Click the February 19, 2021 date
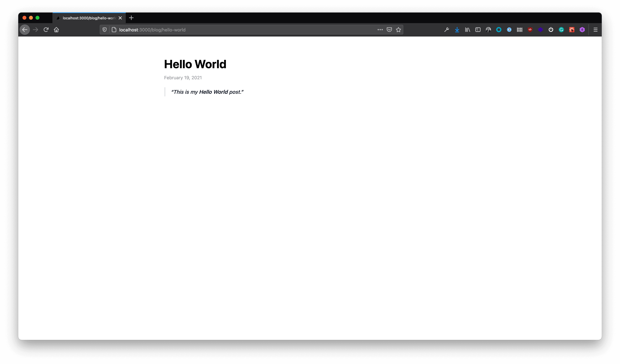Image resolution: width=620 pixels, height=364 pixels. (183, 77)
